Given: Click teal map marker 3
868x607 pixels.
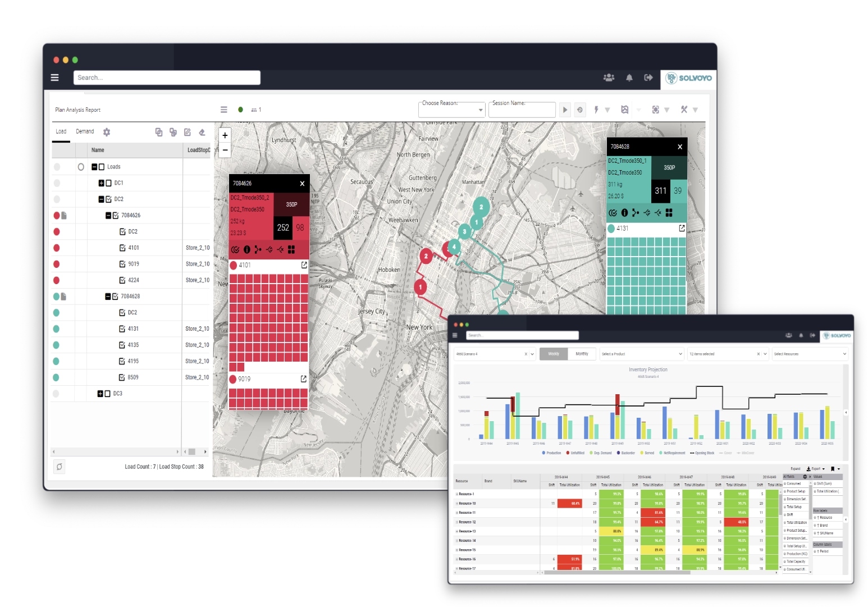Looking at the screenshot, I should tap(464, 231).
